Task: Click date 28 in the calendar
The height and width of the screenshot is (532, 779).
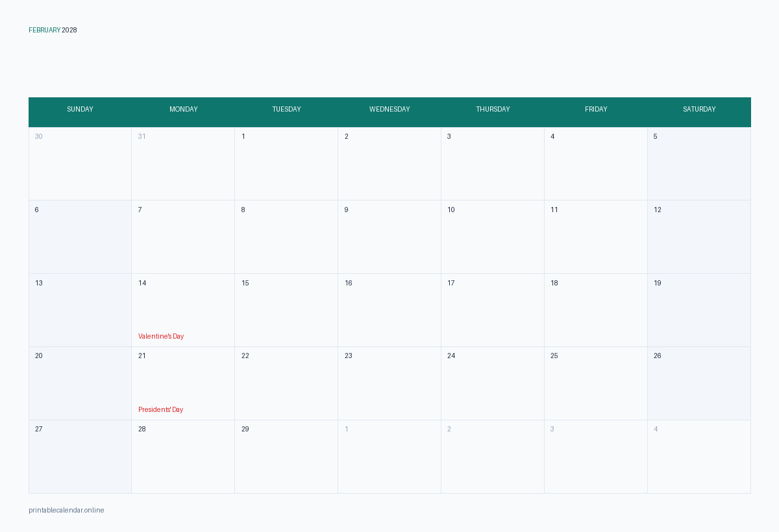Action: 183,457
